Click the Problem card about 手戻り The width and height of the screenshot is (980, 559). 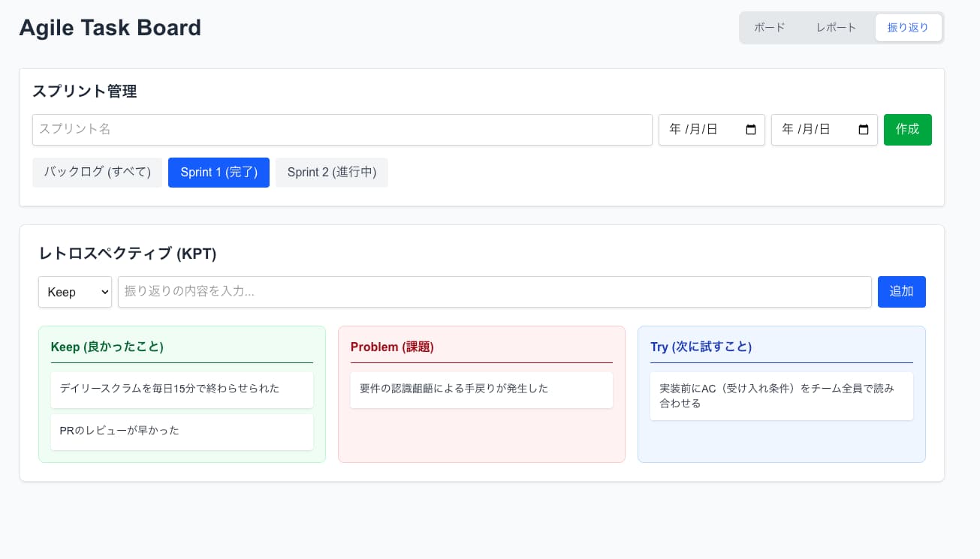click(481, 389)
